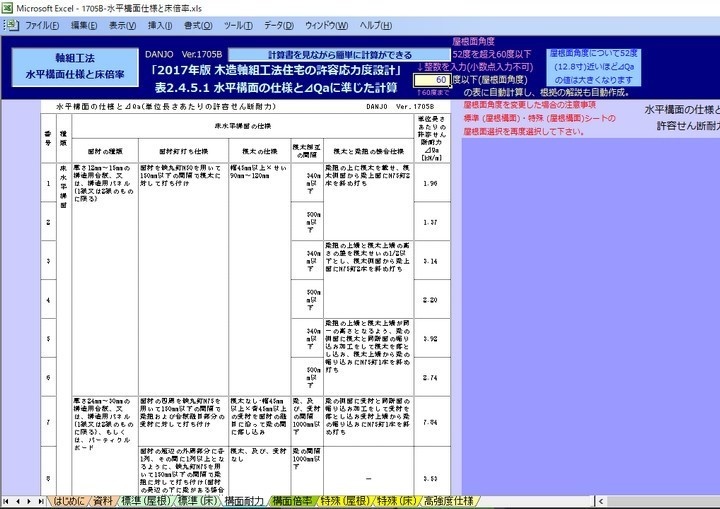
Task: Select the roof angle input cell showing 60
Action: click(432, 80)
